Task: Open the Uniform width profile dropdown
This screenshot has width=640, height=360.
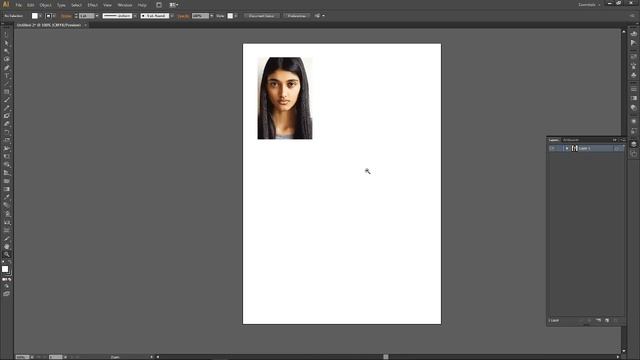Action: (x=135, y=16)
